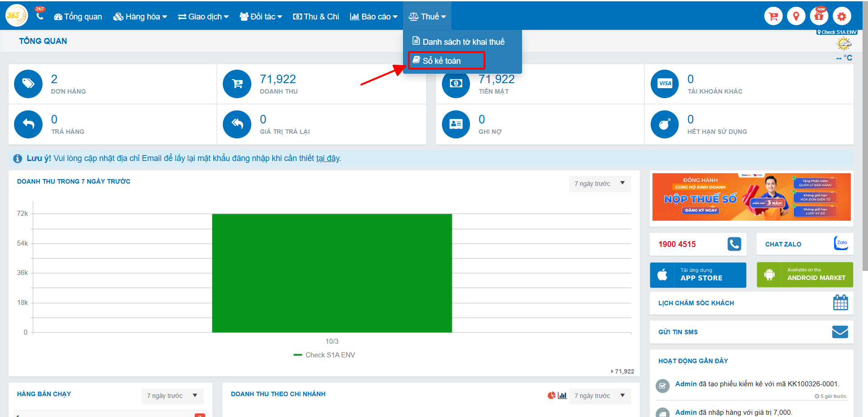868x417 pixels.
Task: Click the Zalo chat icon
Action: tap(841, 243)
